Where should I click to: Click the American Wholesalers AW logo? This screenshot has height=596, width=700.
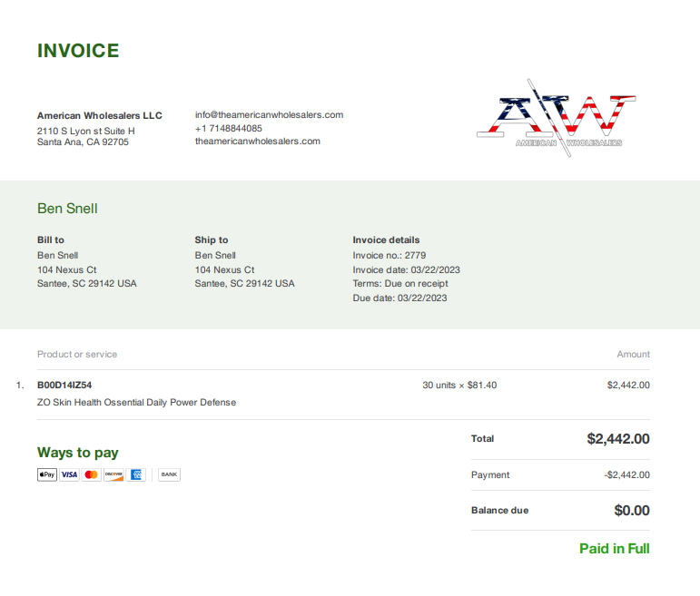[557, 118]
